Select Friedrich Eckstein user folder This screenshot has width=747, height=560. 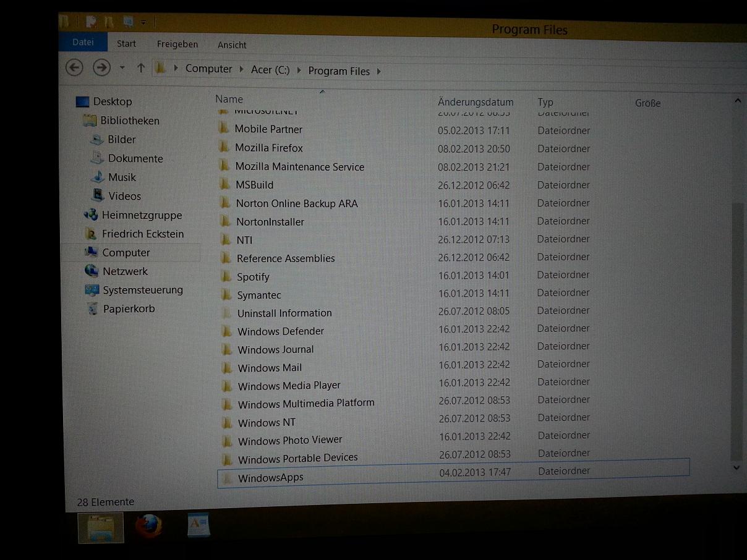pyautogui.click(x=142, y=234)
